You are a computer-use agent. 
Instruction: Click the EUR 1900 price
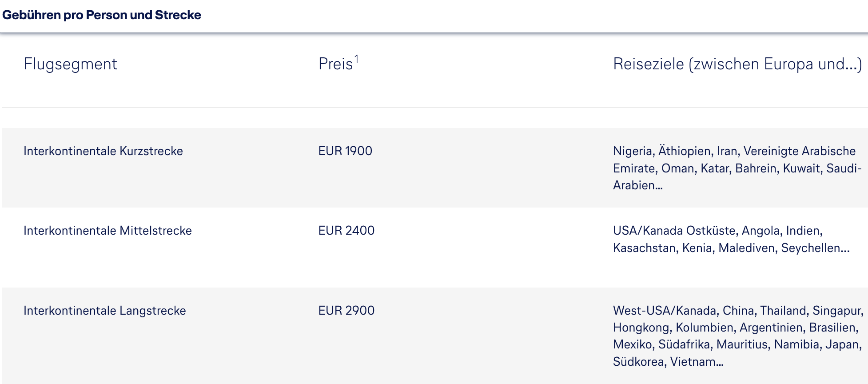[345, 151]
